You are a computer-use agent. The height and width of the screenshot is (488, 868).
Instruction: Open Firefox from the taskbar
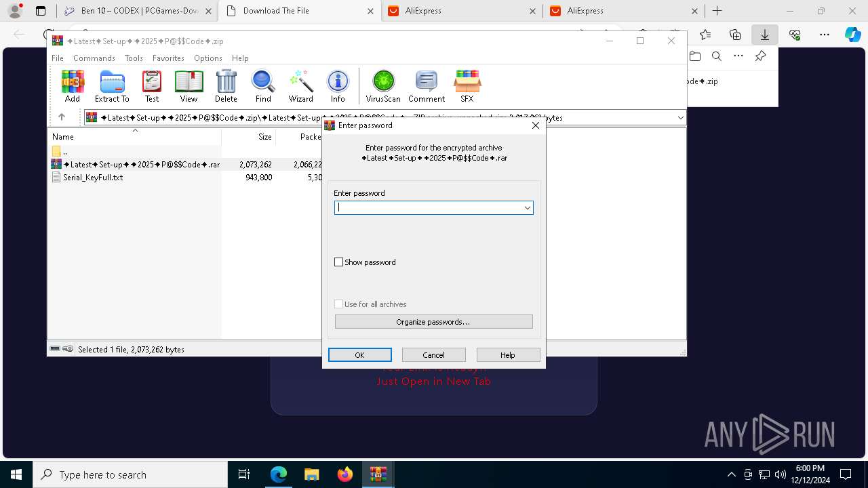[345, 474]
